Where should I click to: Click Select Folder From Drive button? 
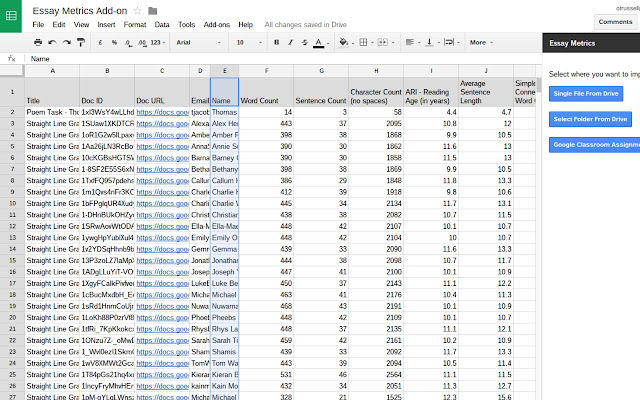590,119
